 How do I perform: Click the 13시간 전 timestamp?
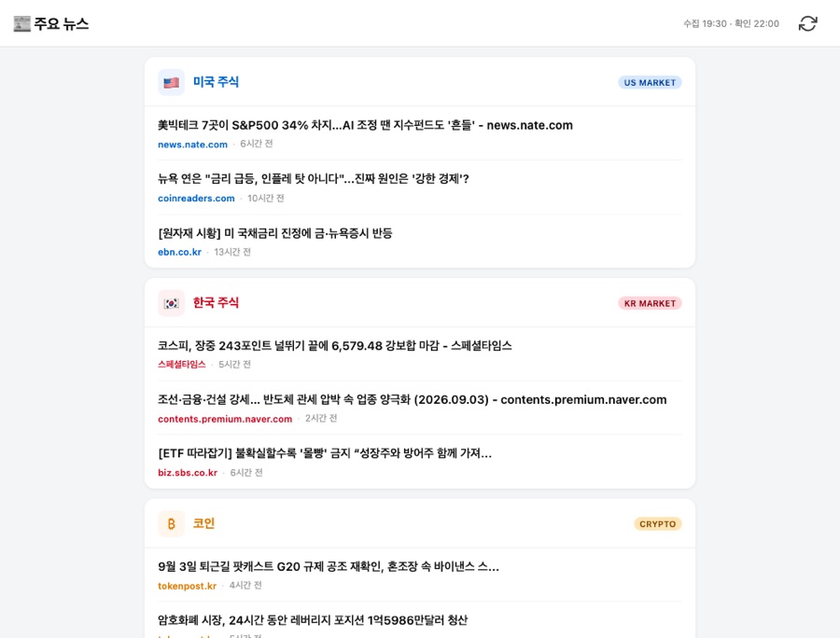click(232, 252)
